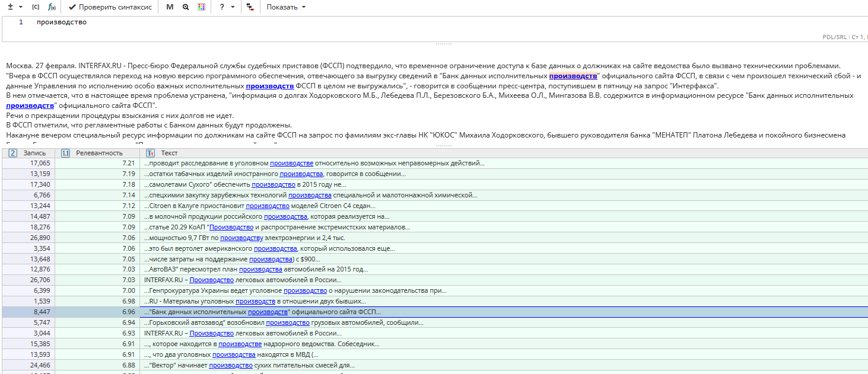Click the 1.1 icon beside Релевантность header
Image resolution: width=868 pixels, height=374 pixels.
click(x=66, y=153)
